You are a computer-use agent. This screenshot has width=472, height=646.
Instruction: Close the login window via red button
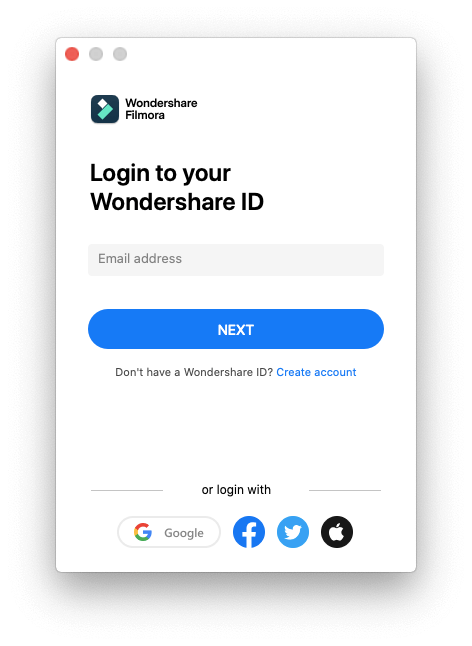[72, 54]
